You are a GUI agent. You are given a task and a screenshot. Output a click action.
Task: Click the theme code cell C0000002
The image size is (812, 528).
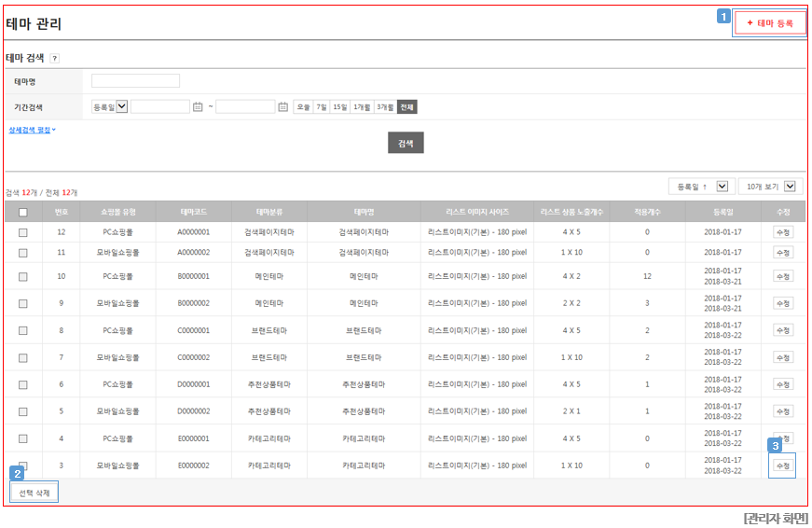(194, 357)
